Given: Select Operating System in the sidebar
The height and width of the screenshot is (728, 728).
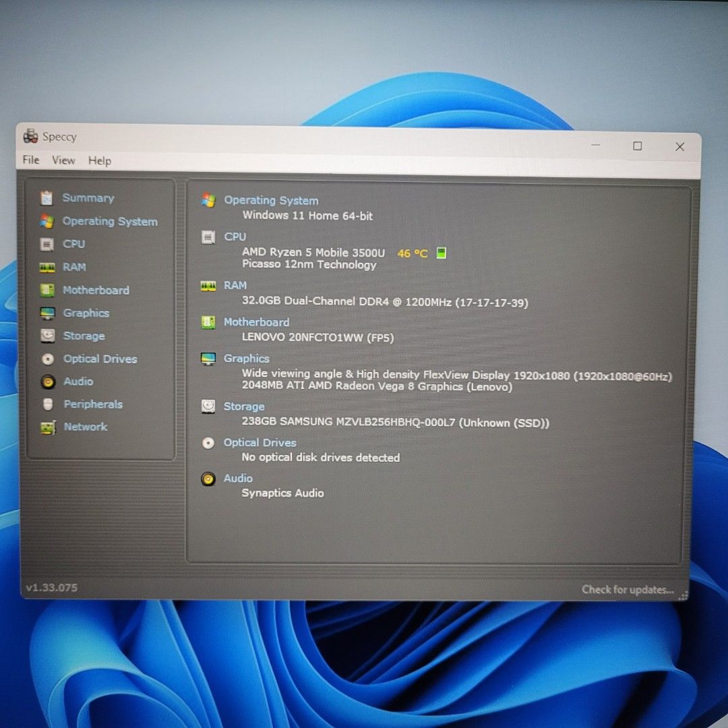Looking at the screenshot, I should tap(110, 221).
